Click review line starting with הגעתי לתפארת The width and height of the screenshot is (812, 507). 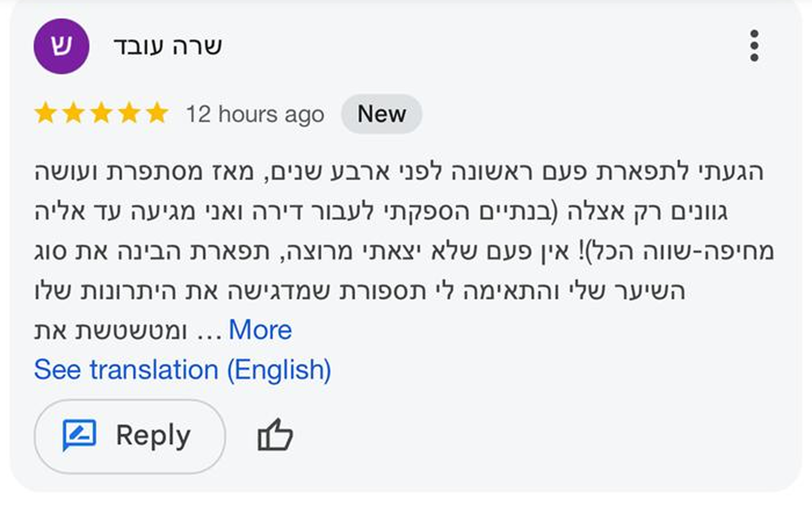point(399,172)
